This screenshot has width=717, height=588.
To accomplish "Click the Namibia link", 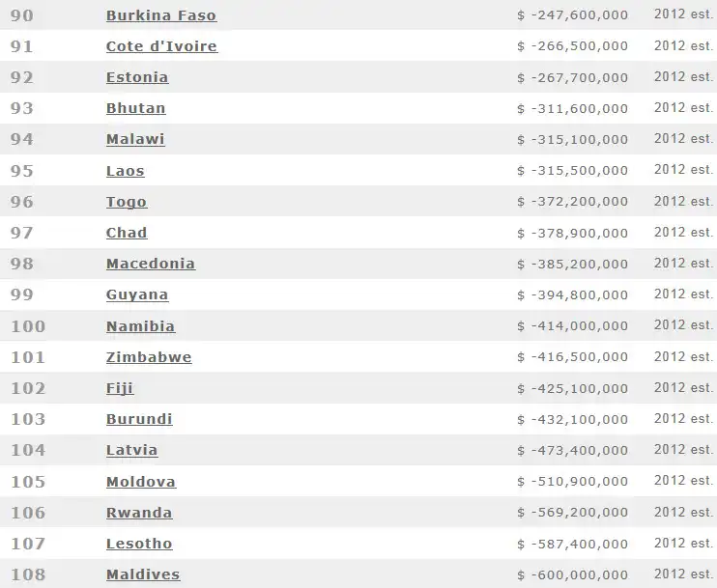I will click(140, 326).
